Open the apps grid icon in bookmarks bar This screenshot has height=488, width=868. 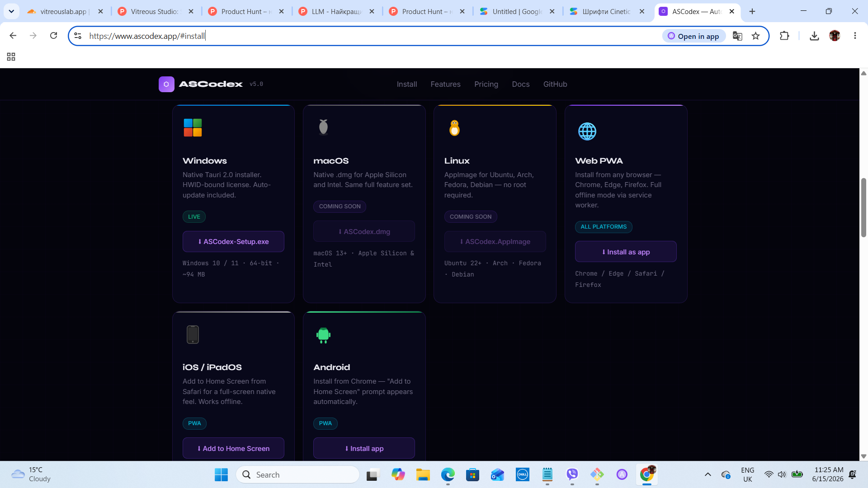tap(11, 57)
